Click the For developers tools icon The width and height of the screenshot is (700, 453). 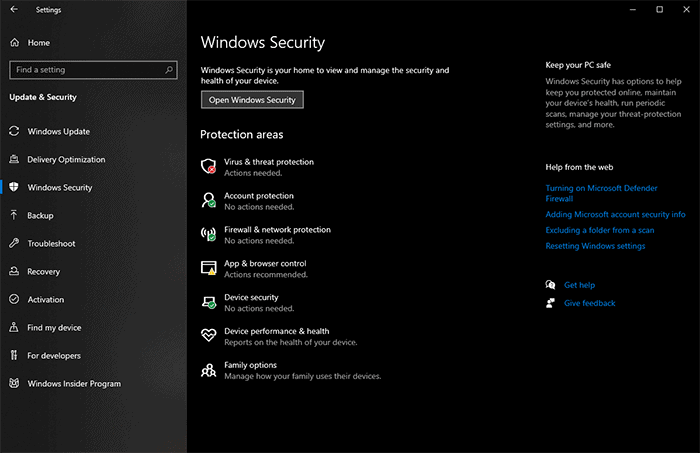pyautogui.click(x=14, y=355)
